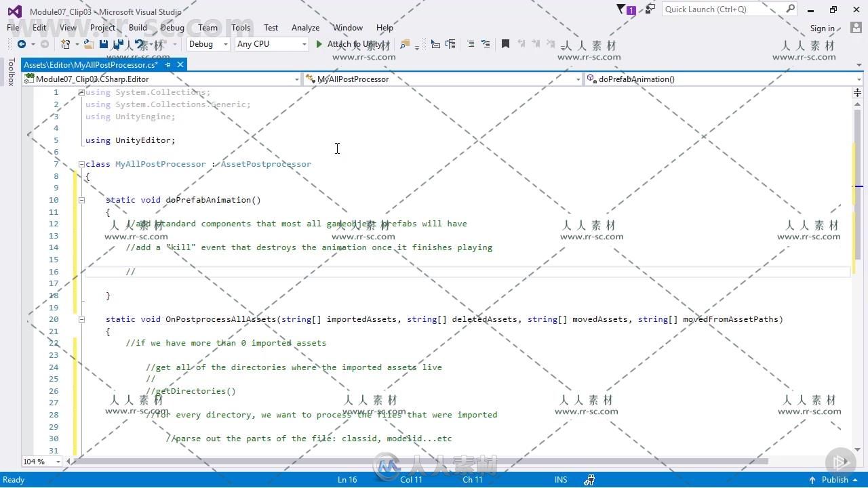The image size is (868, 488).
Task: Toggle a bookmark on current line
Action: click(505, 44)
